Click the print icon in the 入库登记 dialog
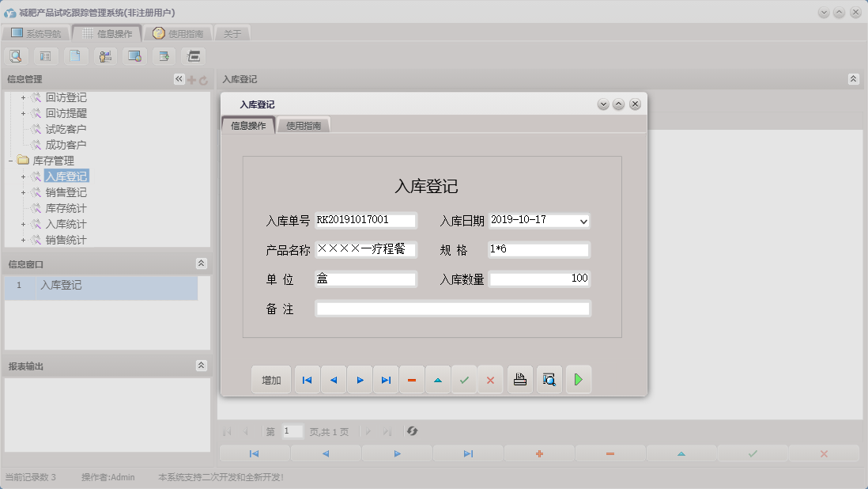Screen dimensions: 868x489 (x=519, y=379)
